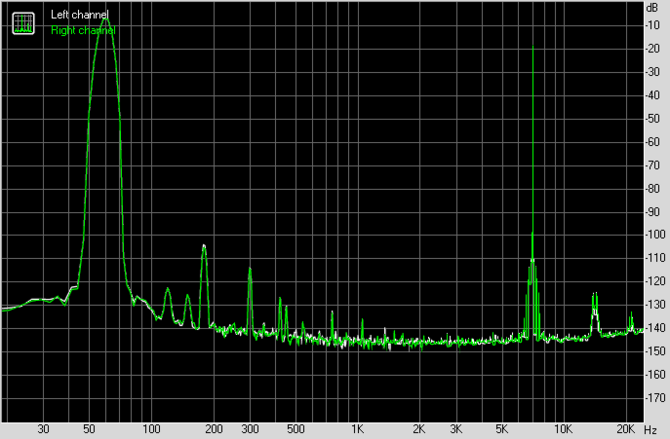
Task: Click the '3K' frequency axis label
Action: coord(456,429)
